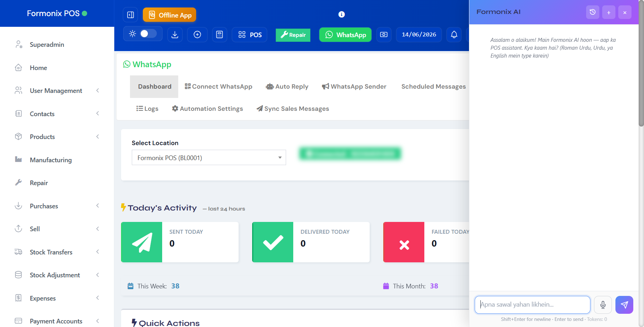Click the Contacts address book icon
The height and width of the screenshot is (327, 644).
pos(19,114)
